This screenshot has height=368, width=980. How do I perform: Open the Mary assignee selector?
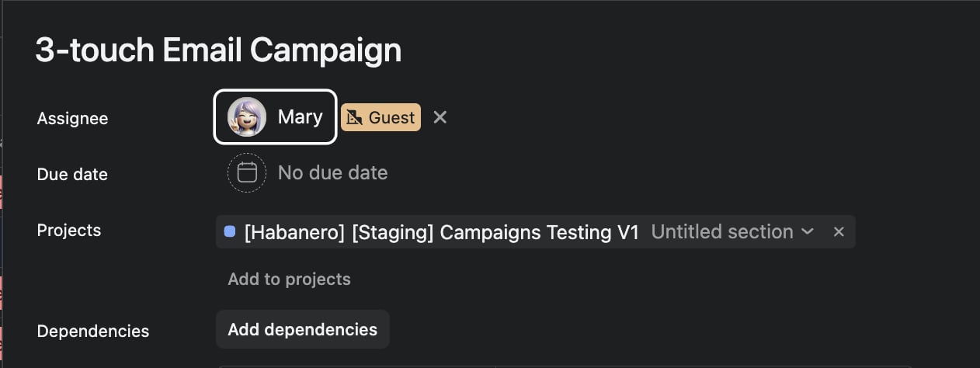(x=275, y=117)
